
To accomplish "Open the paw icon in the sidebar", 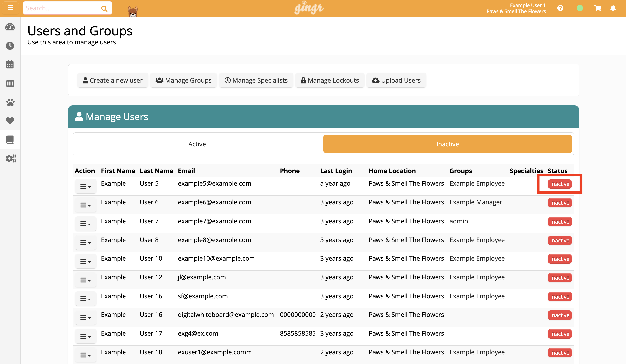I will point(10,102).
